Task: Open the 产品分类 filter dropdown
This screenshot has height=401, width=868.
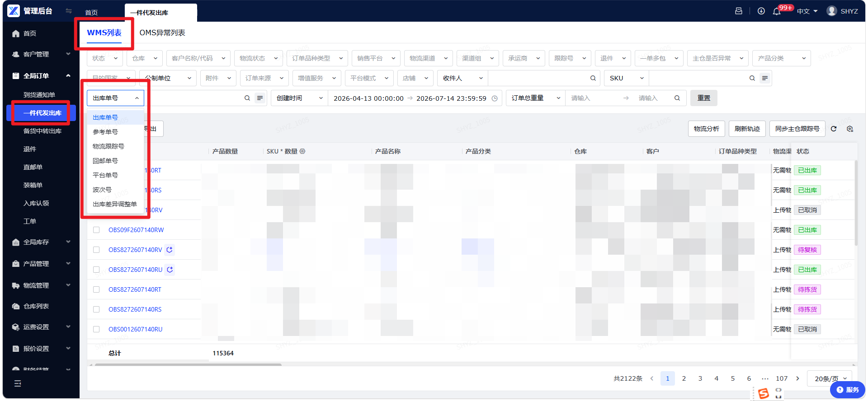Action: 782,58
